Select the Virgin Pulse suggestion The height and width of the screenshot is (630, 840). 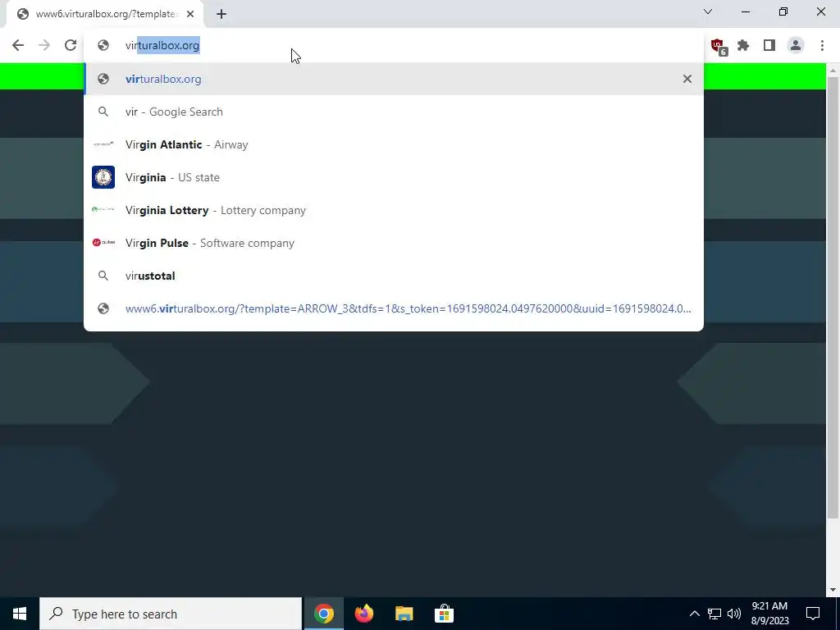tap(394, 243)
